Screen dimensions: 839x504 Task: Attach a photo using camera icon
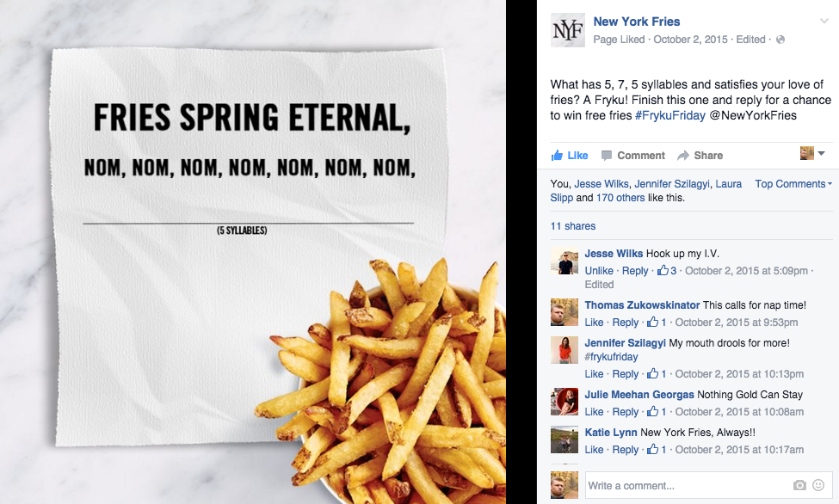point(799,485)
